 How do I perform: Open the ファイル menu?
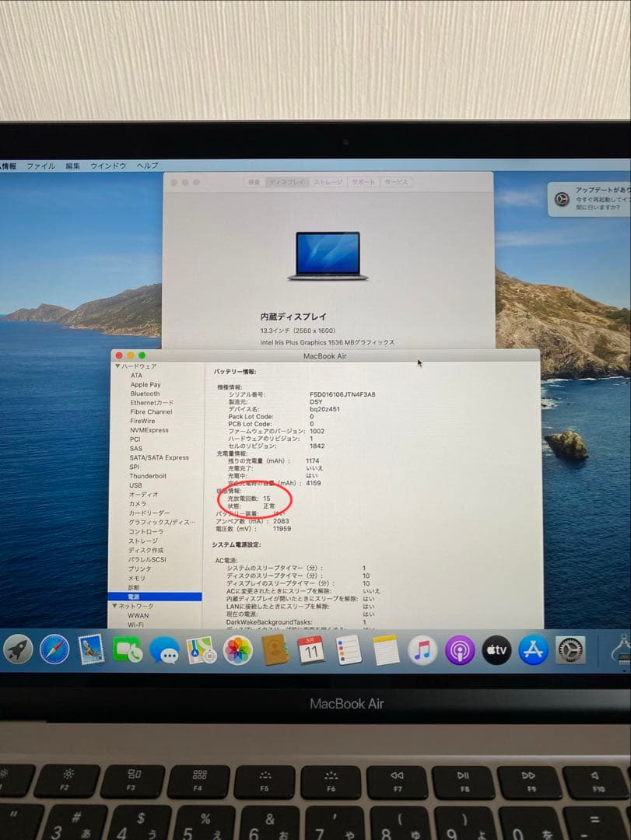[41, 166]
